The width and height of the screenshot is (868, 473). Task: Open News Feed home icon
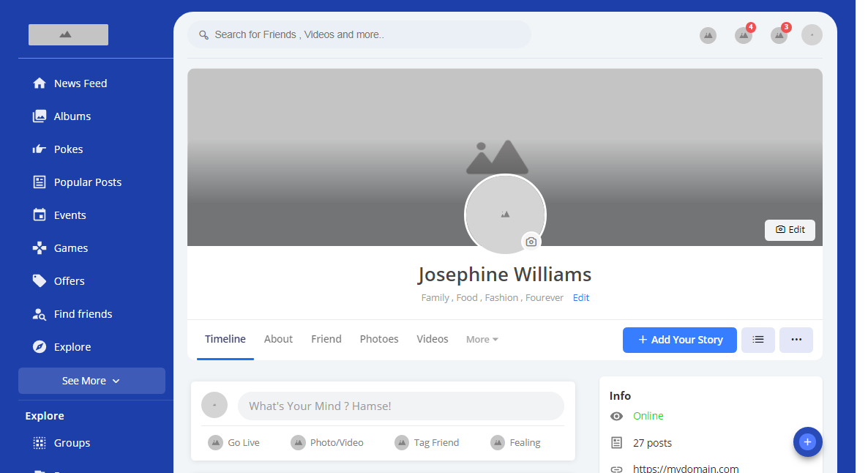pyautogui.click(x=40, y=83)
